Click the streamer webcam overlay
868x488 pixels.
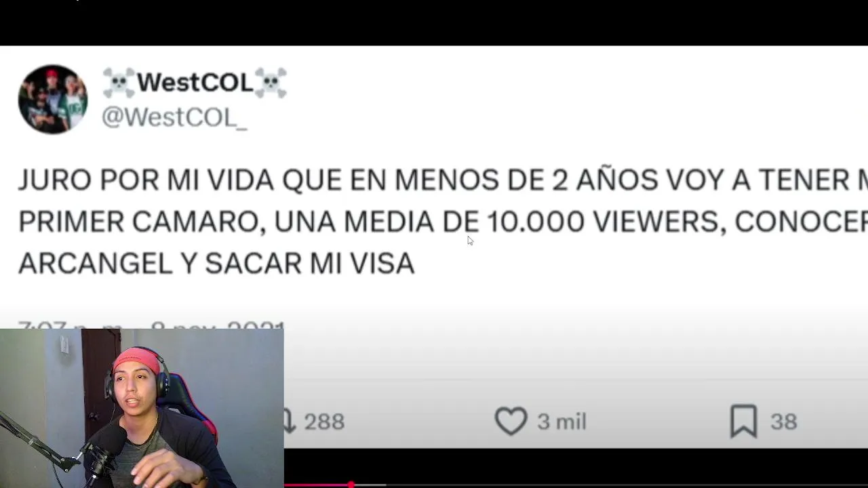(x=142, y=408)
